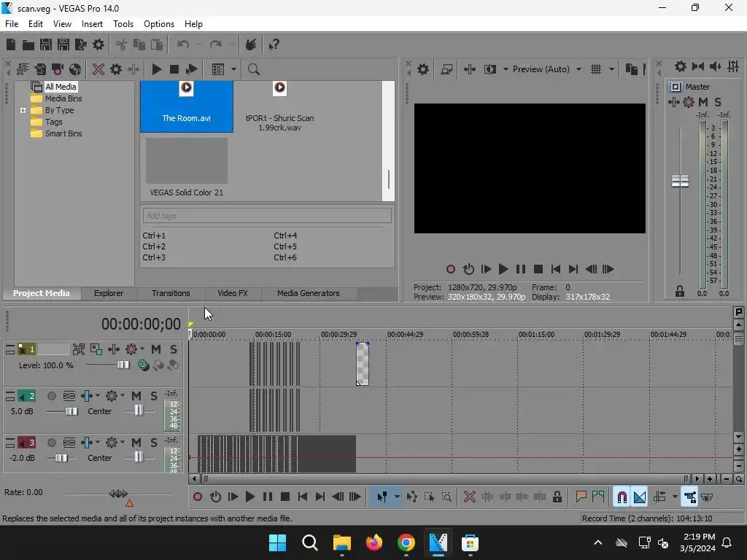Viewport: 747px width, 560px height.
Task: Stop media preview in Project Media toolbar
Action: coord(174,69)
